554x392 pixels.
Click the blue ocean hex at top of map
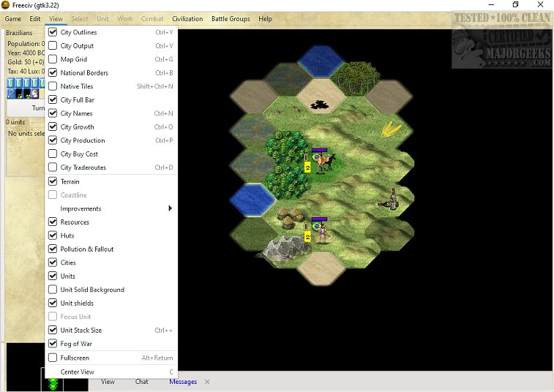tap(321, 61)
